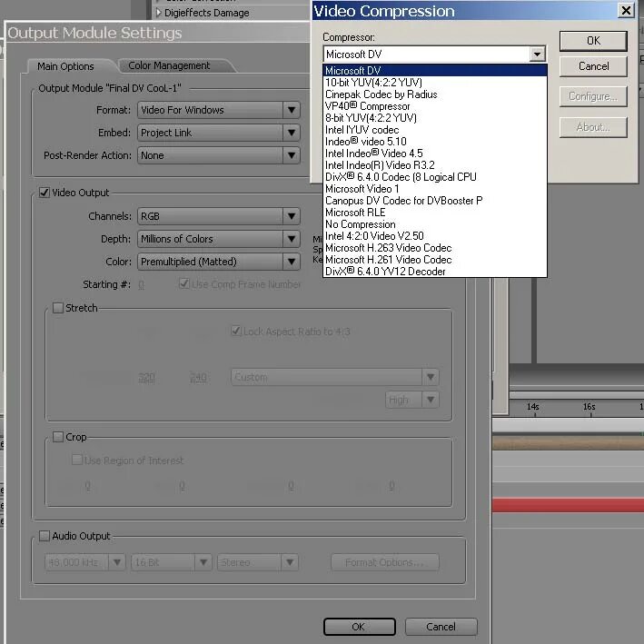
Task: Select Microsoft DV in compressor list
Action: tap(435, 71)
